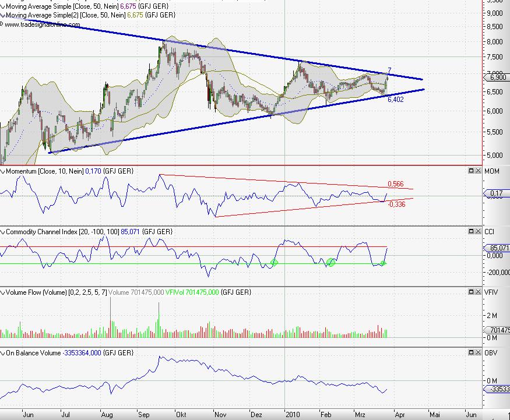Expand the Moving Average Simple(2) chevron
The height and width of the screenshot is (420, 510).
pyautogui.click(x=2, y=14)
